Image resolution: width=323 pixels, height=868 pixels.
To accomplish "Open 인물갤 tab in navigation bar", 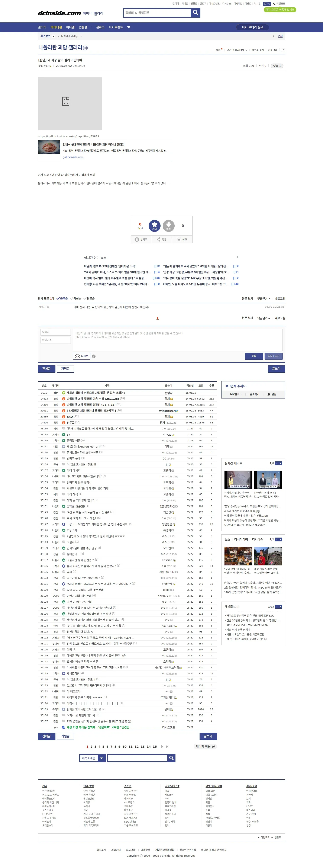I will tap(83, 27).
